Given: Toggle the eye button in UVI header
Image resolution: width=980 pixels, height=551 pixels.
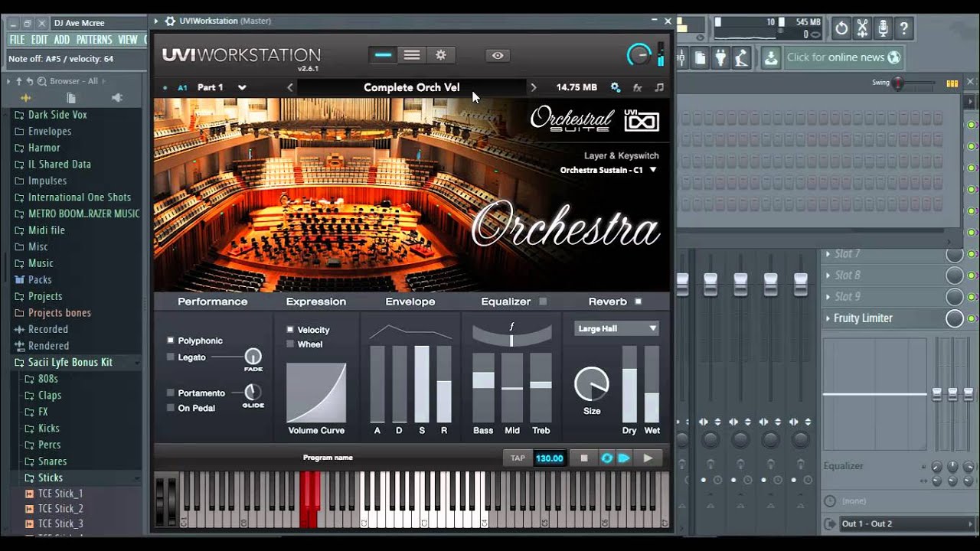Looking at the screenshot, I should pyautogui.click(x=498, y=55).
